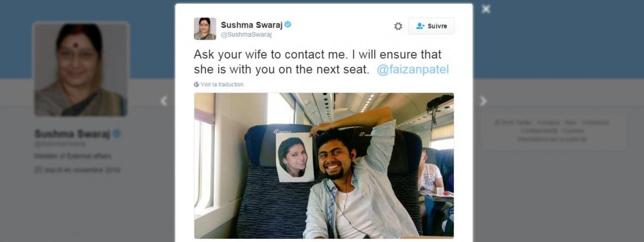The width and height of the screenshot is (644, 242).
Task: Click the Suivre follow button
Action: (431, 26)
